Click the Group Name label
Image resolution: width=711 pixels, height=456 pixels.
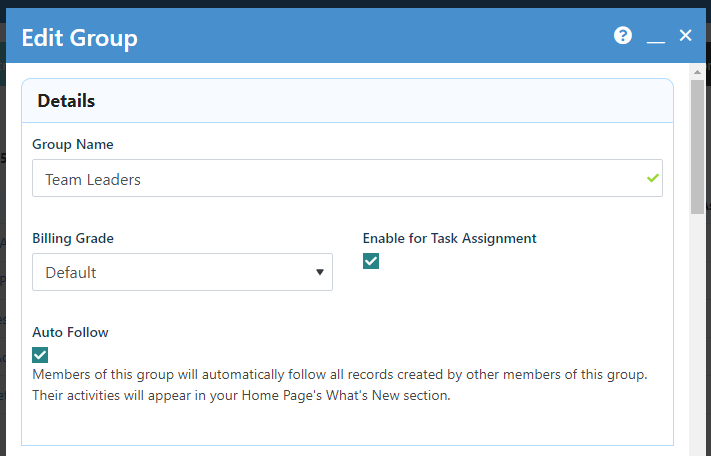click(x=73, y=144)
